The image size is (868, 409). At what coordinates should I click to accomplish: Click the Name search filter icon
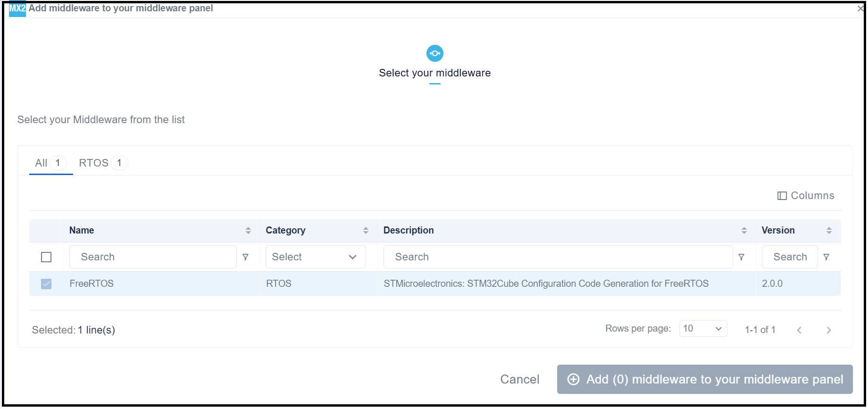[245, 257]
